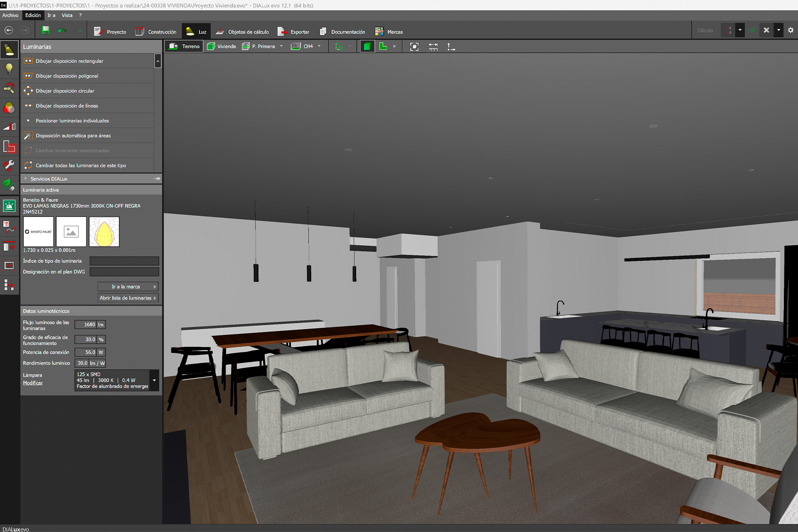Click the luminaire photometric icon thumbnail
The width and height of the screenshot is (798, 532).
(x=103, y=232)
